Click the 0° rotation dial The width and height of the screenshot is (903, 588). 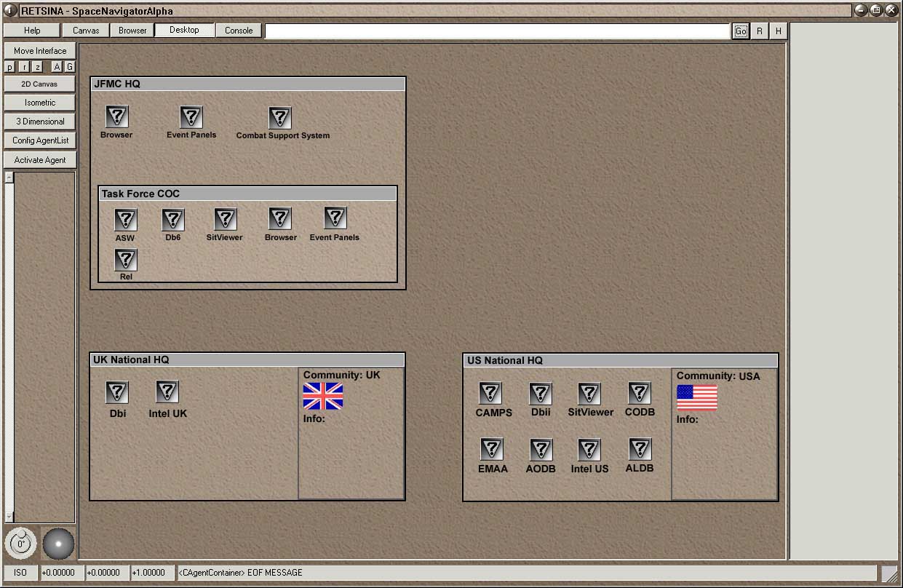pos(21,544)
